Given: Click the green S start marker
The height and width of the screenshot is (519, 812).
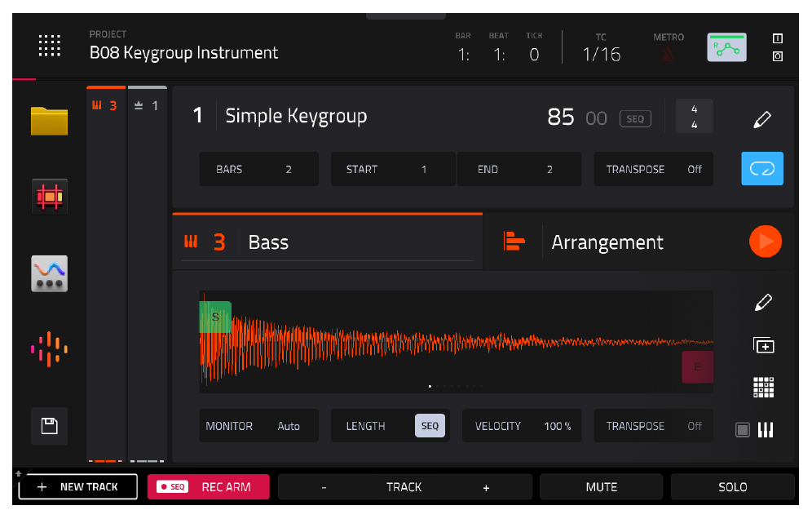Looking at the screenshot, I should pyautogui.click(x=215, y=317).
